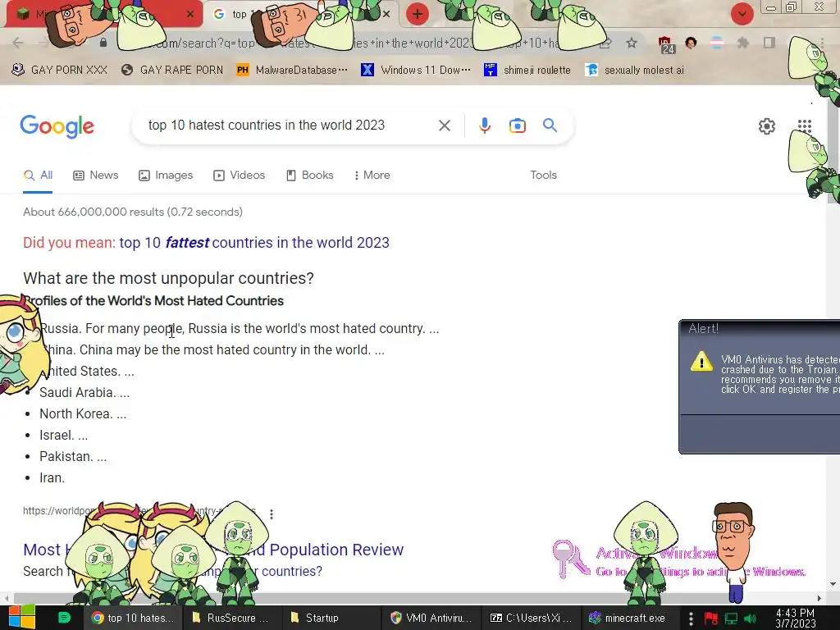Open the Windows Start button
The image size is (840, 630).
[x=21, y=617]
